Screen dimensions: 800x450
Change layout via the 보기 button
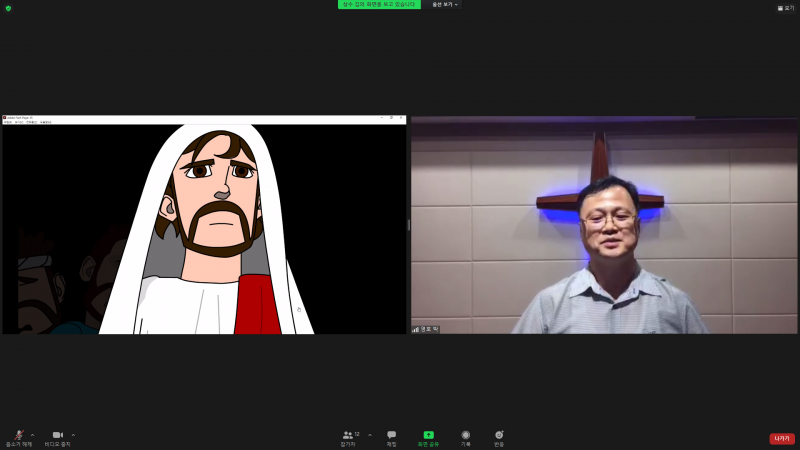click(x=786, y=8)
